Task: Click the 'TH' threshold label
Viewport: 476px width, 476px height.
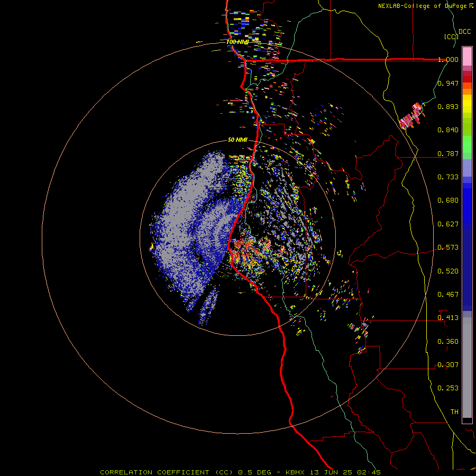Action: (454, 412)
